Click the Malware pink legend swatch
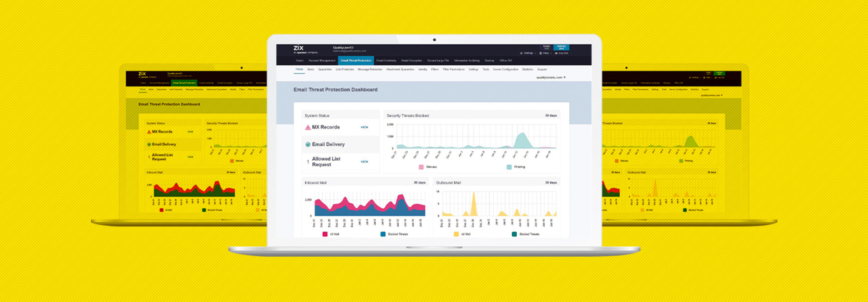868x302 pixels. [x=421, y=167]
